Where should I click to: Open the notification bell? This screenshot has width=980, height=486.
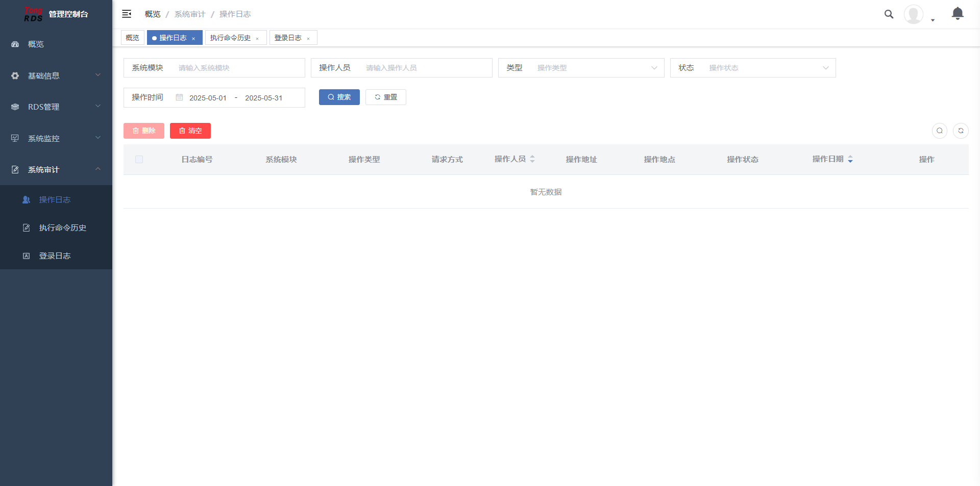tap(958, 13)
